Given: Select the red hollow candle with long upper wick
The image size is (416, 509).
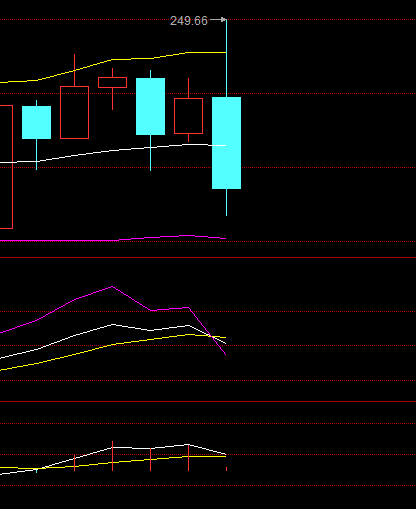Looking at the screenshot, I should (74, 112).
